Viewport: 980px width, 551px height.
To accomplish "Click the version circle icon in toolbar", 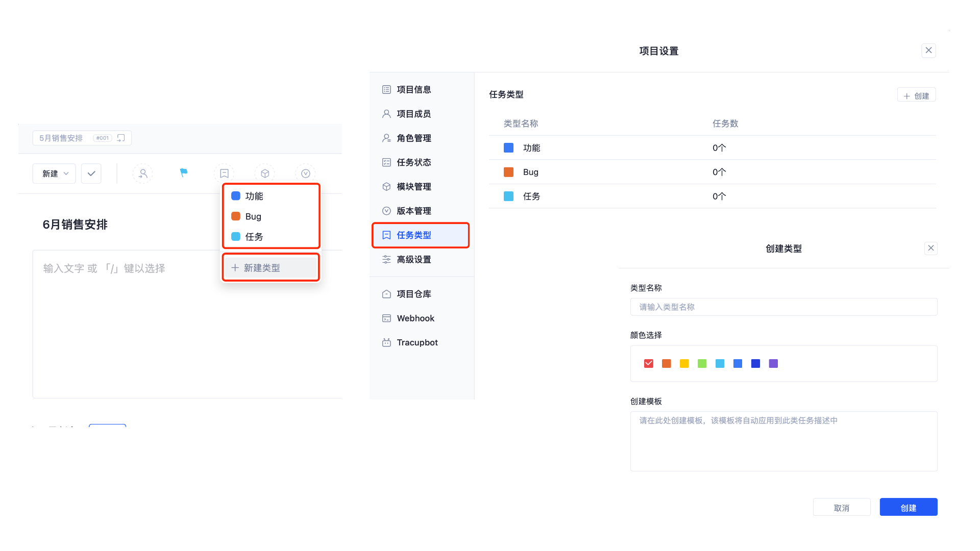I will point(306,173).
